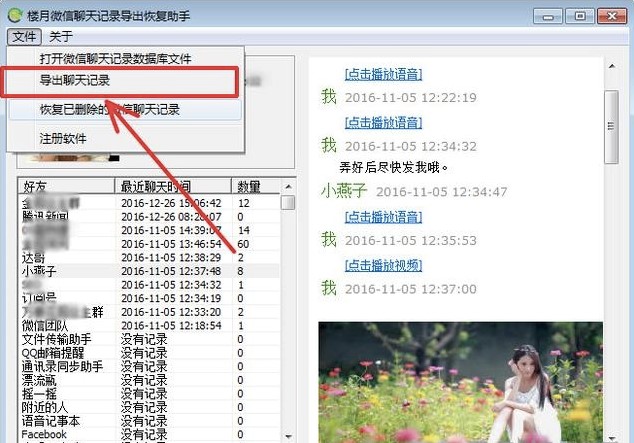The image size is (634, 443).
Task: Choose 恢复已删除的微信聊天记录 menu entry
Action: click(x=125, y=110)
